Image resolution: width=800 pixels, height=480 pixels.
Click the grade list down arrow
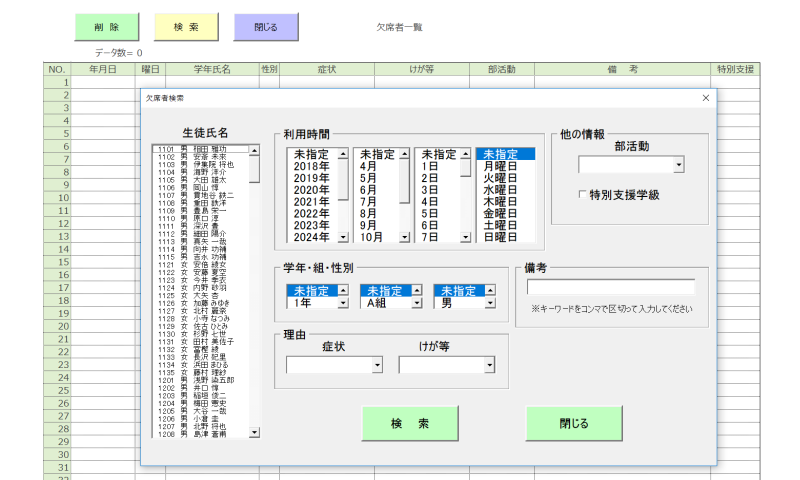(343, 303)
